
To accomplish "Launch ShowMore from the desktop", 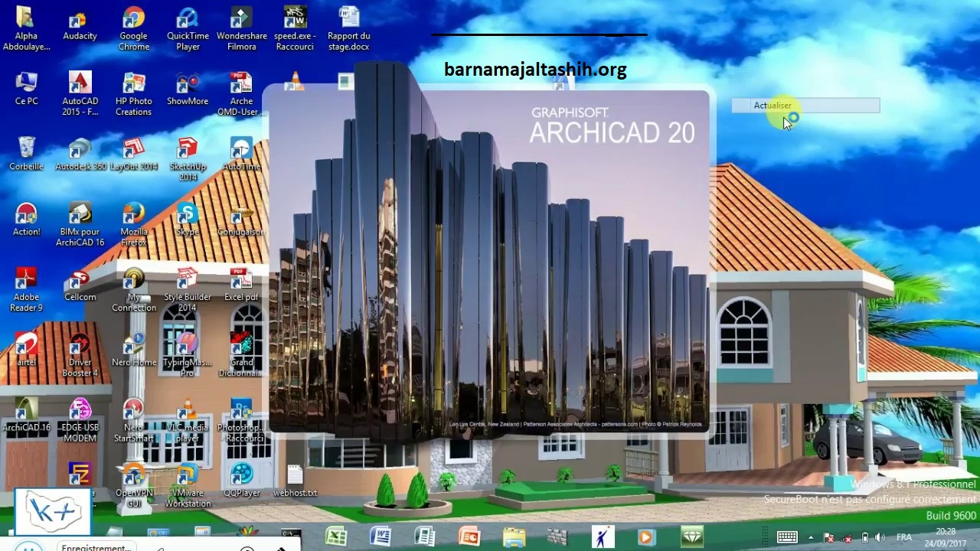I will click(x=188, y=88).
